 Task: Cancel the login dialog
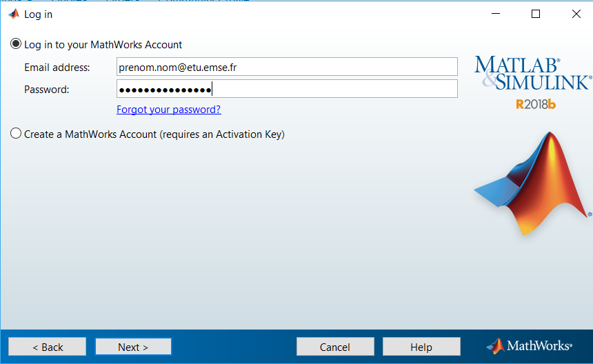pos(335,347)
